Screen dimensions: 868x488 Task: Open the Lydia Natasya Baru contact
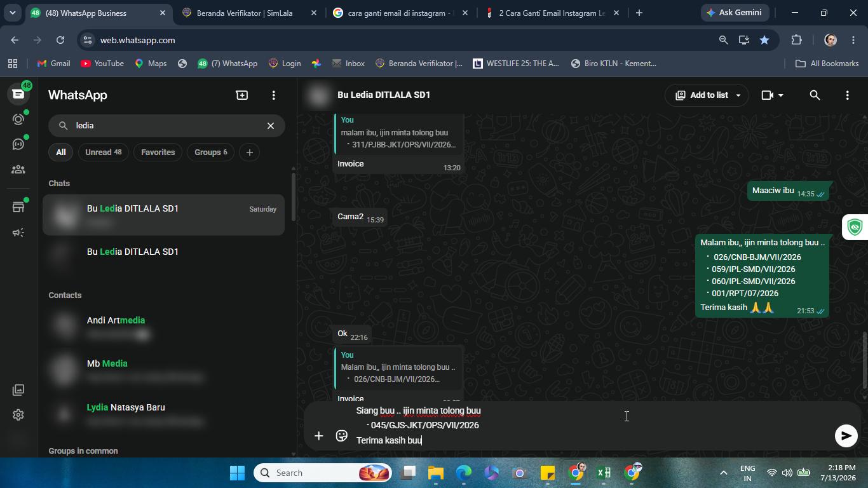[x=164, y=414]
